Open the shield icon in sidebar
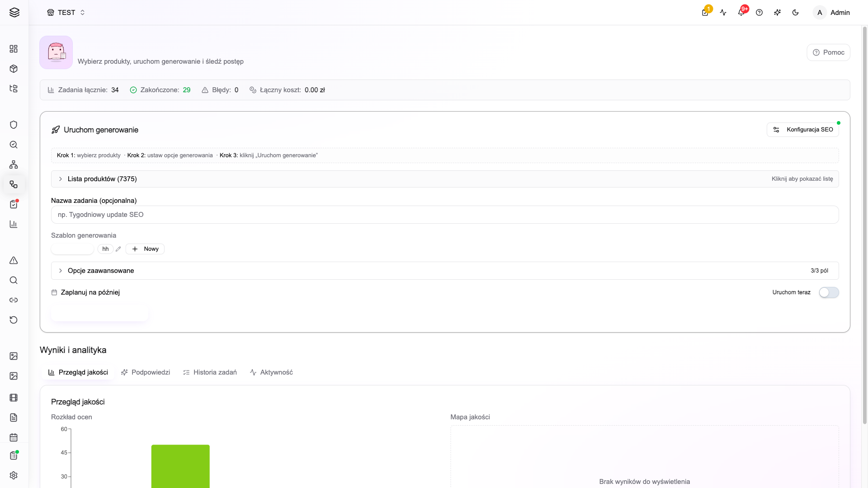 [14, 125]
